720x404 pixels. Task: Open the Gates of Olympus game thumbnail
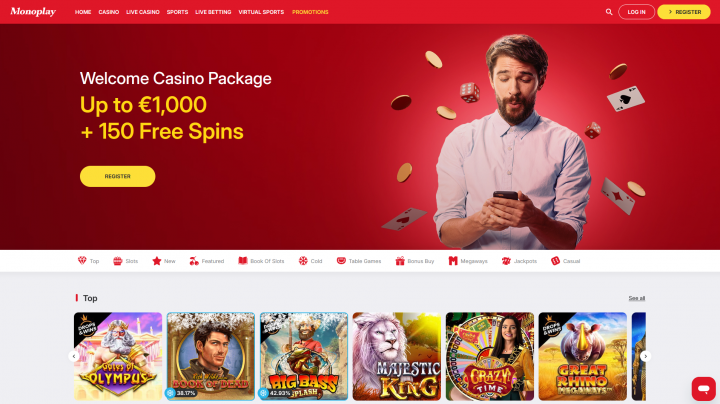point(118,356)
